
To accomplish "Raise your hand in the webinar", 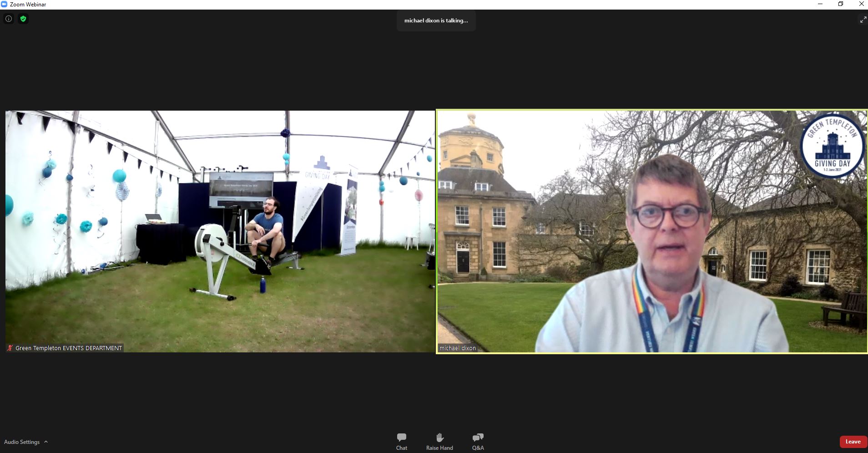I will pos(439,441).
